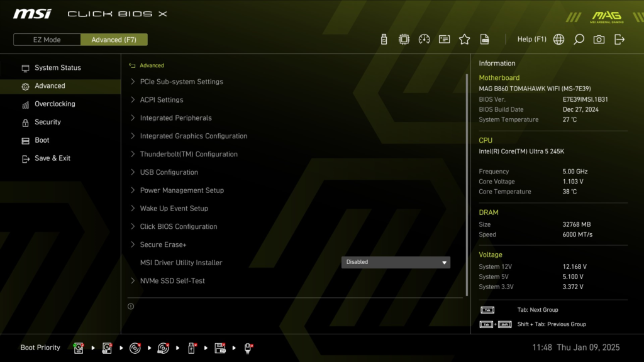Select Overclocking in the sidebar
Image resolution: width=644 pixels, height=362 pixels.
(53, 104)
